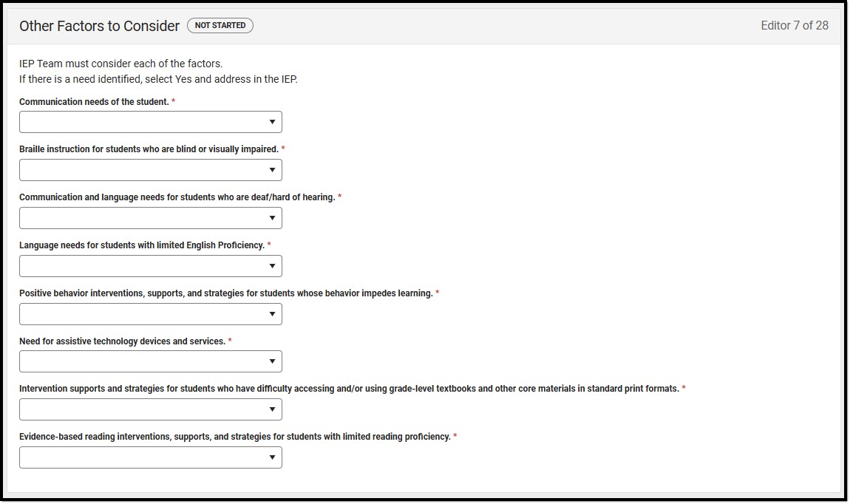Click the Need for assistive technology label
850x504 pixels.
pos(123,341)
